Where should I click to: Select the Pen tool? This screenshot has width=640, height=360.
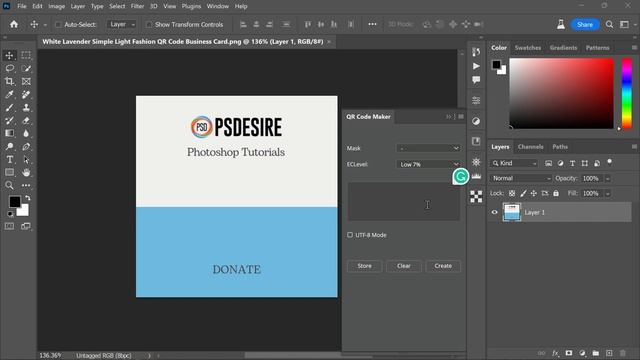click(x=26, y=147)
